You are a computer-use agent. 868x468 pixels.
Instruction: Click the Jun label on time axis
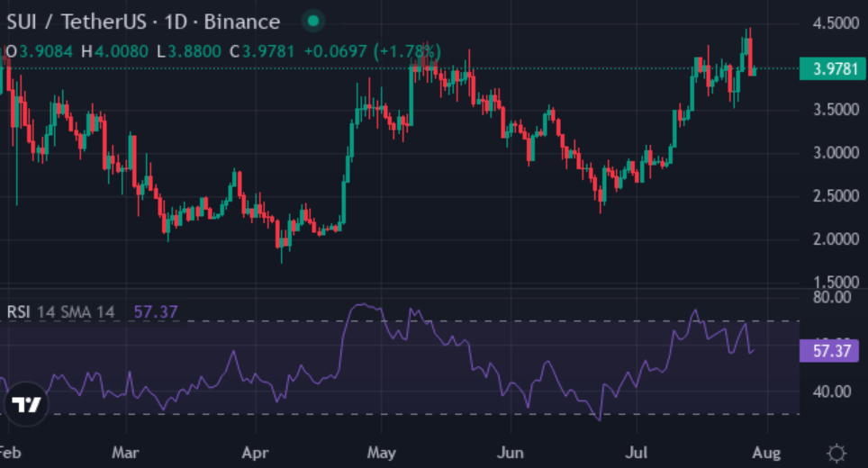click(x=511, y=453)
